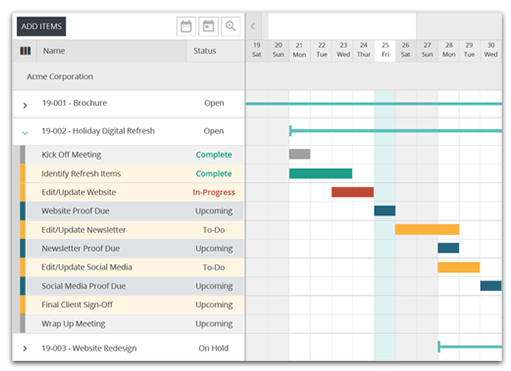Click To-Do status of Edit/Update Social Media
This screenshot has height=371, width=511.
click(214, 267)
